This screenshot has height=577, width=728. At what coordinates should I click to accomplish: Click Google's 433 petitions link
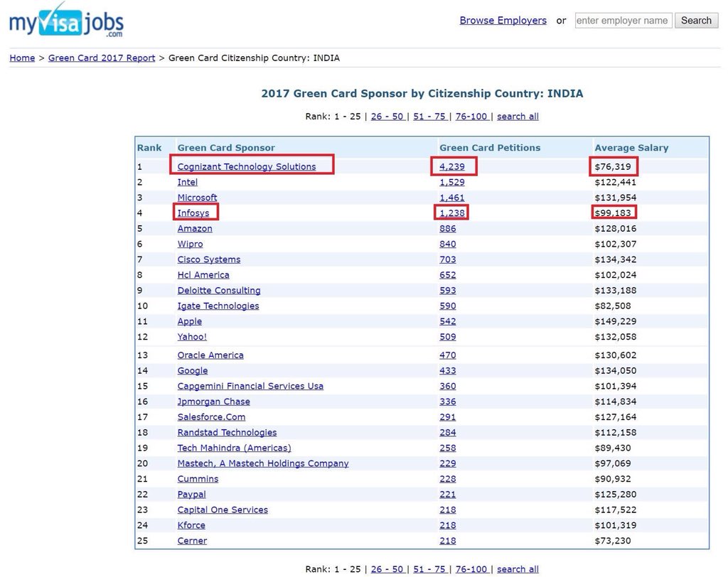coord(448,370)
